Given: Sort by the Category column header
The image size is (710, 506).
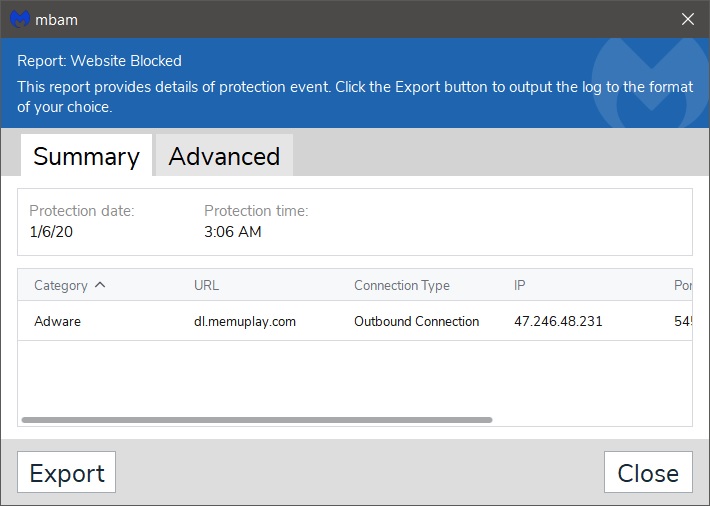Looking at the screenshot, I should [x=61, y=285].
